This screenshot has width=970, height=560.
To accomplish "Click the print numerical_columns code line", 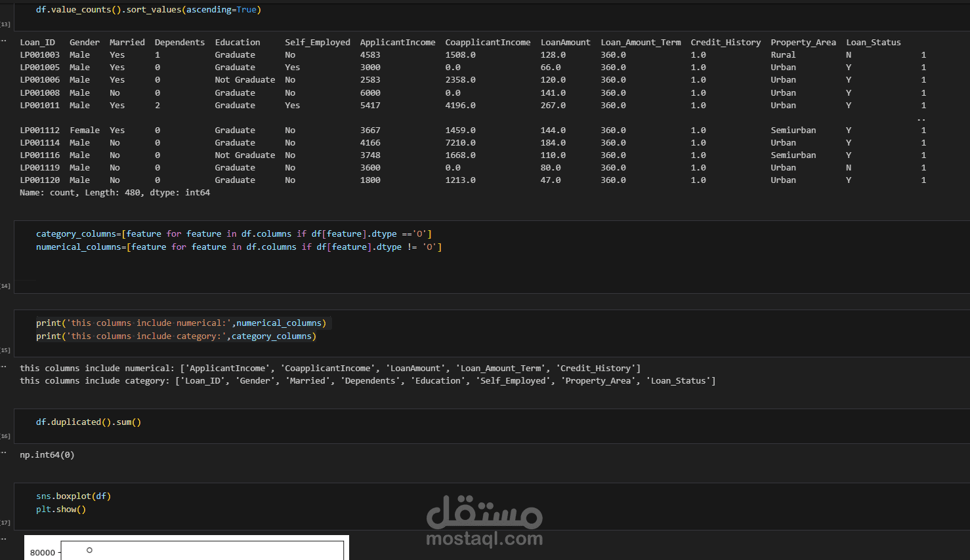I will [181, 323].
